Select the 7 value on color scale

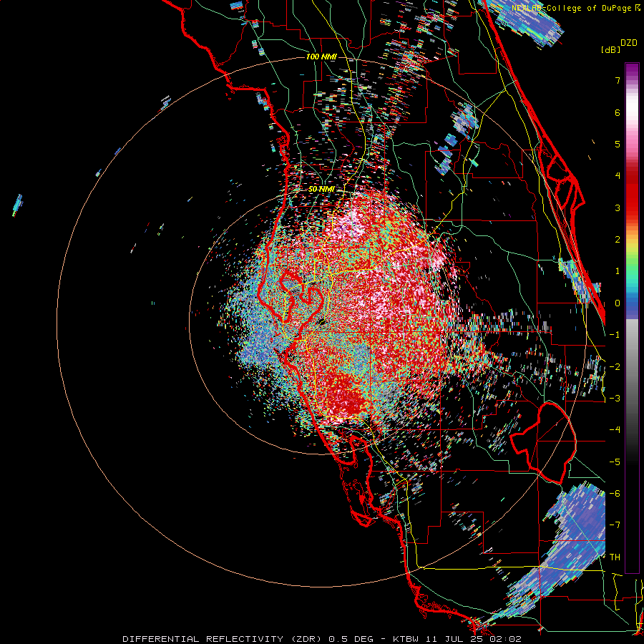pyautogui.click(x=618, y=80)
